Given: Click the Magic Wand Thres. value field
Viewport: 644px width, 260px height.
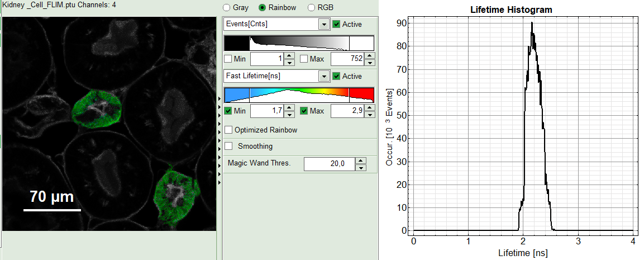Looking at the screenshot, I should 329,164.
